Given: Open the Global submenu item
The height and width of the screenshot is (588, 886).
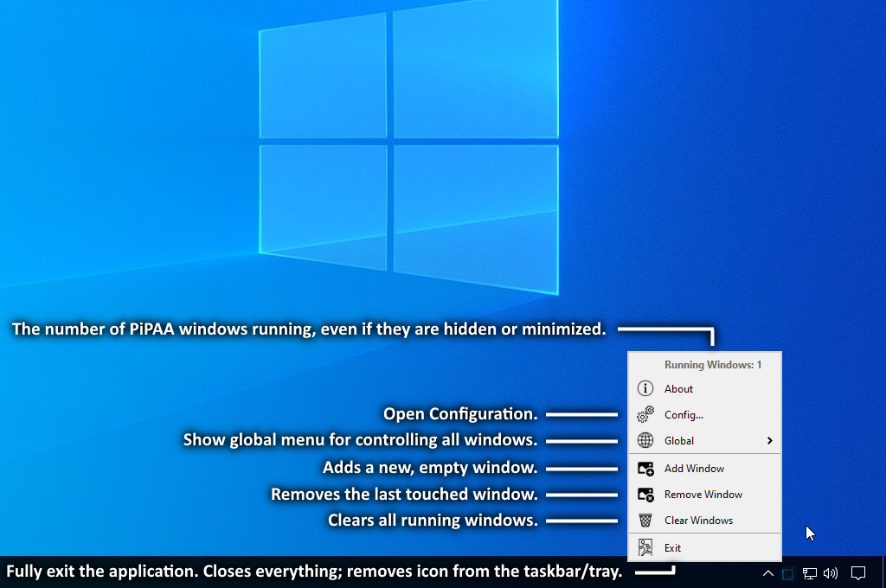Looking at the screenshot, I should pyautogui.click(x=704, y=441).
